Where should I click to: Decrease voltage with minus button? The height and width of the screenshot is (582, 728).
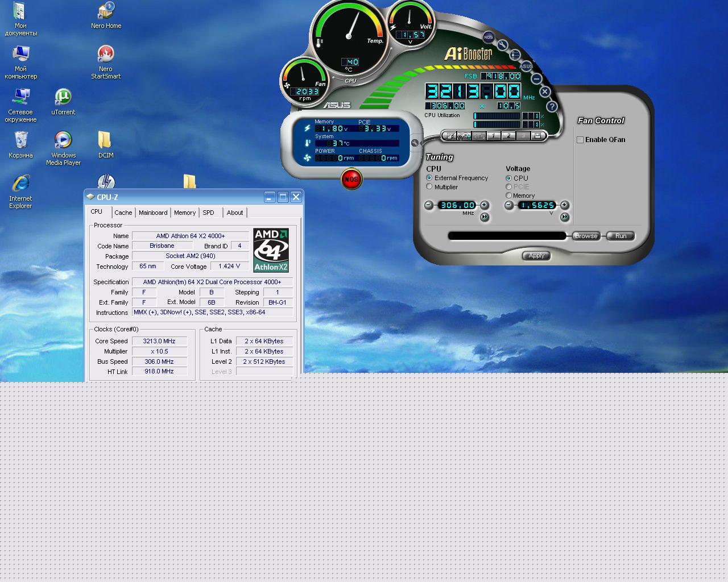coord(509,205)
